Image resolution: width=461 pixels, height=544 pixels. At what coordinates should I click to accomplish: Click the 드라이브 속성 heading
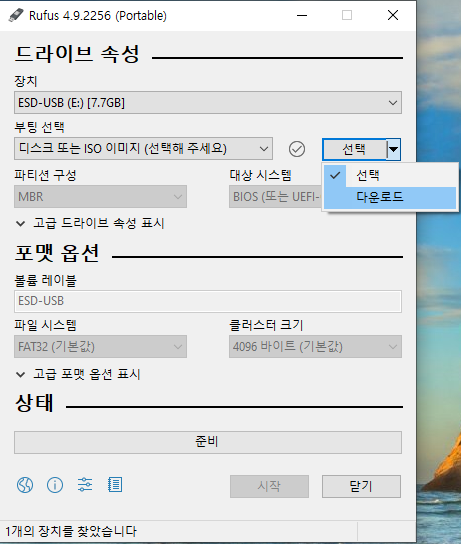77,54
